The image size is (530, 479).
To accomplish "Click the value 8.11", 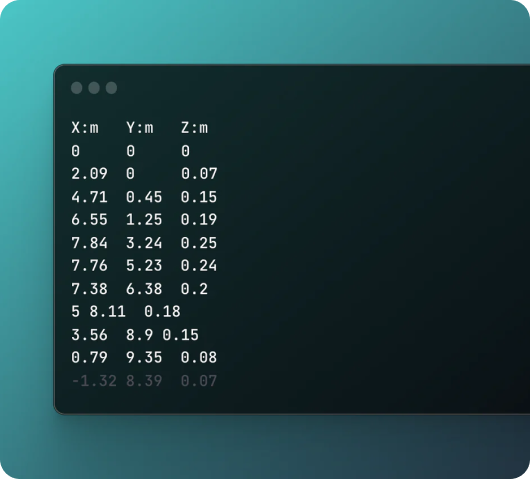I will click(107, 312).
